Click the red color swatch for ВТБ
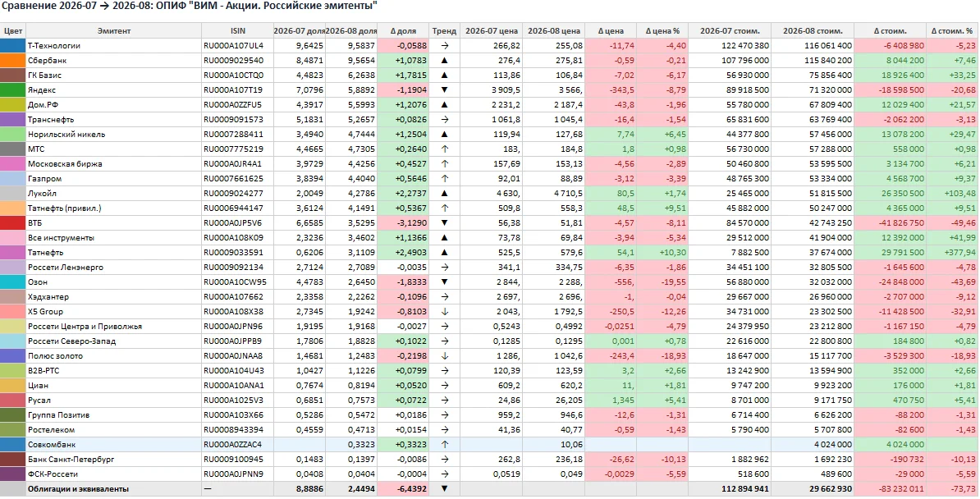Screen dimensions: 980x499 [x=12, y=222]
